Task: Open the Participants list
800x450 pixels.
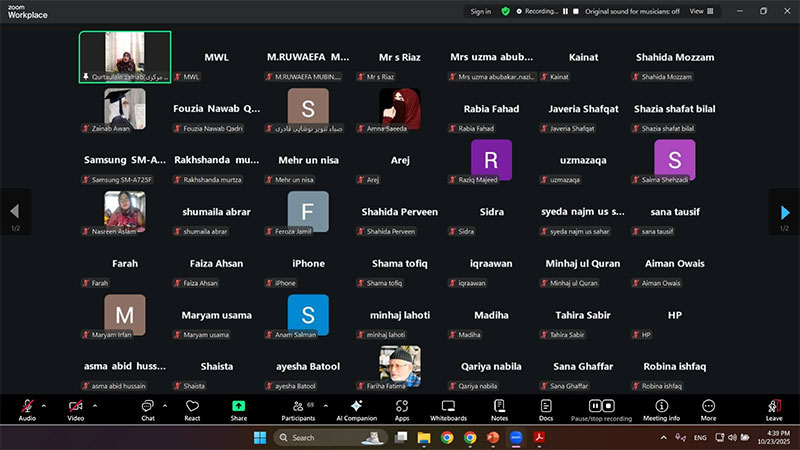Action: point(298,409)
